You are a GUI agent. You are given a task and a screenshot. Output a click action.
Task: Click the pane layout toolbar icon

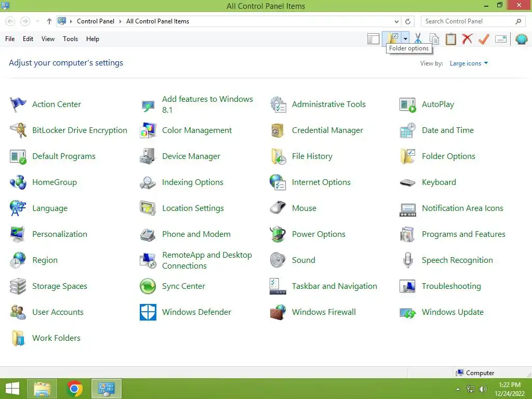point(373,38)
